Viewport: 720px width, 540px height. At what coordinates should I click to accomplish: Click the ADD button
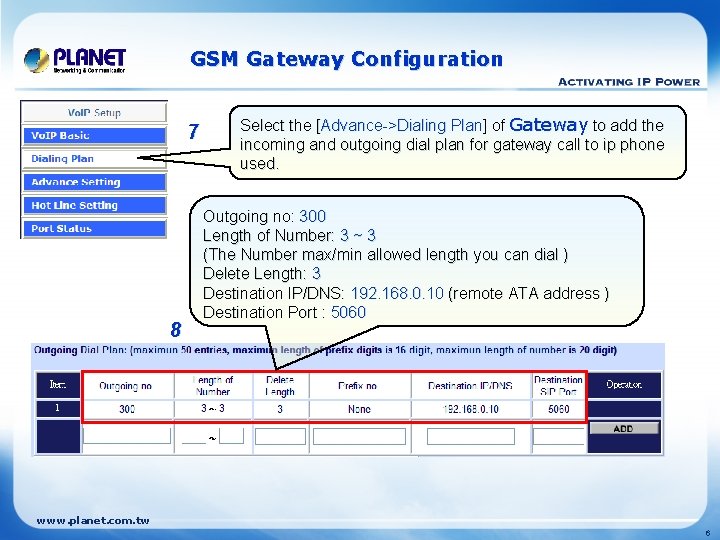[x=624, y=428]
